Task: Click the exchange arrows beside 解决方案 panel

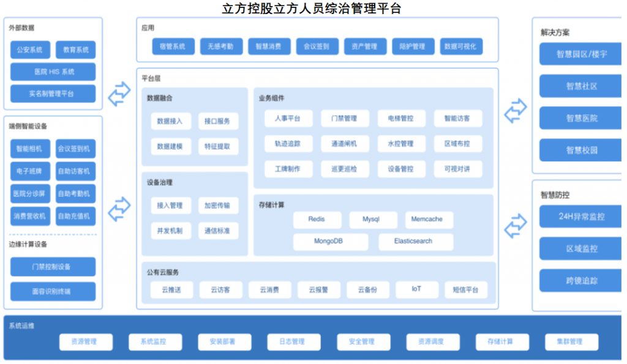Action: pos(515,111)
